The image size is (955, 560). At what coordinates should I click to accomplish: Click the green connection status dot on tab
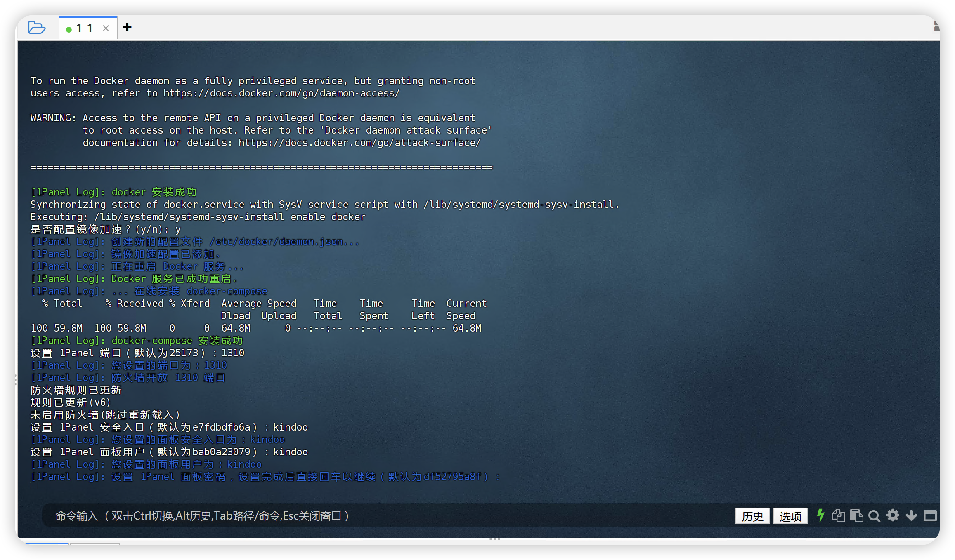click(x=69, y=29)
